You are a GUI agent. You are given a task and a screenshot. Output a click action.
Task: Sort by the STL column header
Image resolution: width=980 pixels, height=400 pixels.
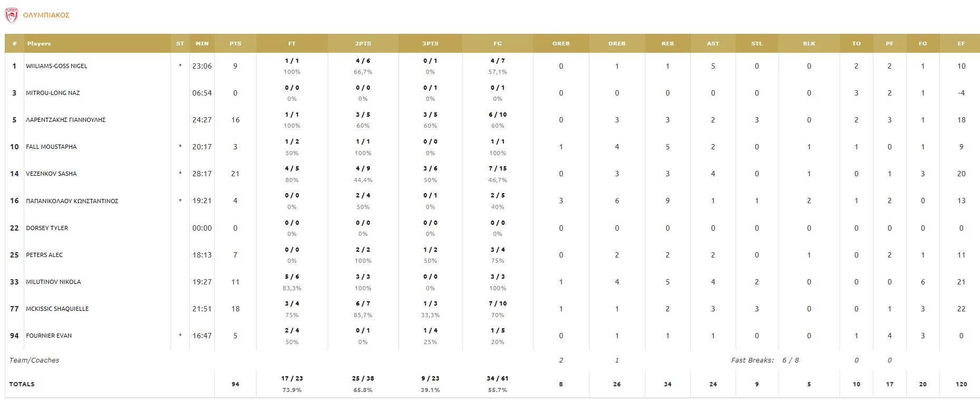757,43
